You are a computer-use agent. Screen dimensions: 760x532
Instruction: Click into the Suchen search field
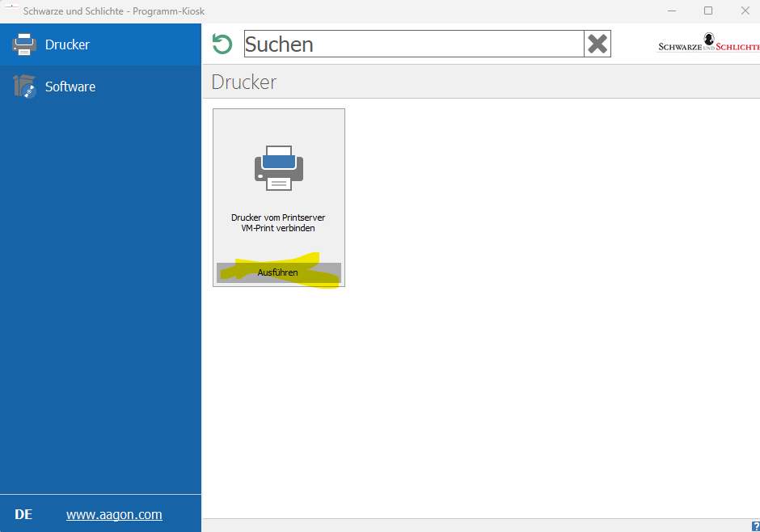point(412,44)
